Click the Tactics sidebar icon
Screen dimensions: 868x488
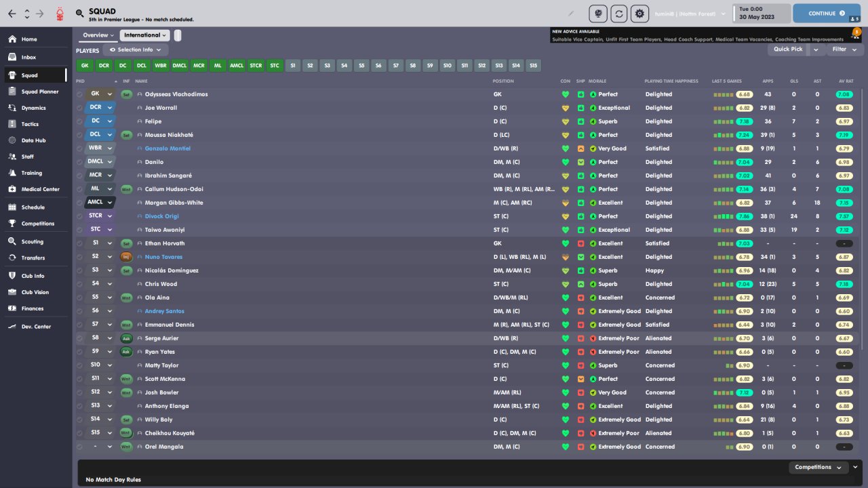click(12, 124)
